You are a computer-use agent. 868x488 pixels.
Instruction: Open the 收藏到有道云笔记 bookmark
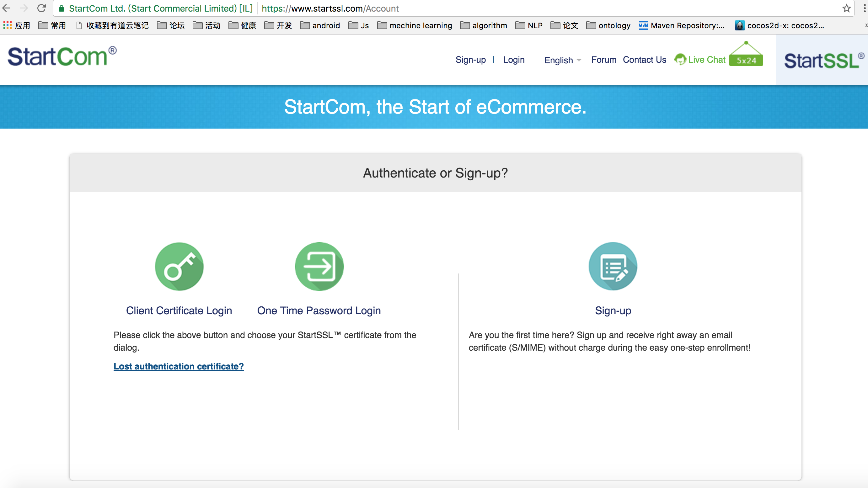(113, 26)
